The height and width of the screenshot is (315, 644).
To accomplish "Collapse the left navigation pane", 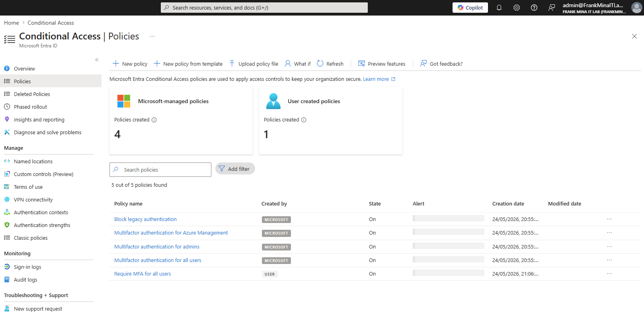I will [x=97, y=60].
